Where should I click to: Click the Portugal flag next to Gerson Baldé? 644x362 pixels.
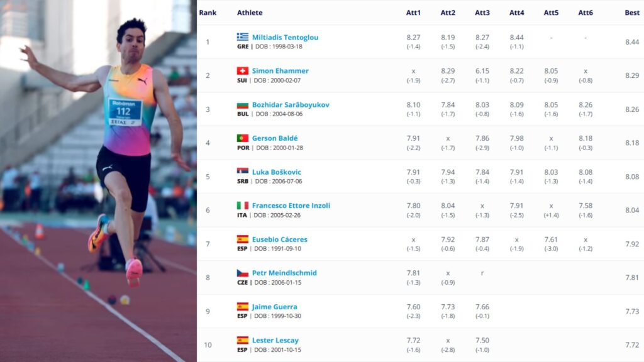pos(242,138)
